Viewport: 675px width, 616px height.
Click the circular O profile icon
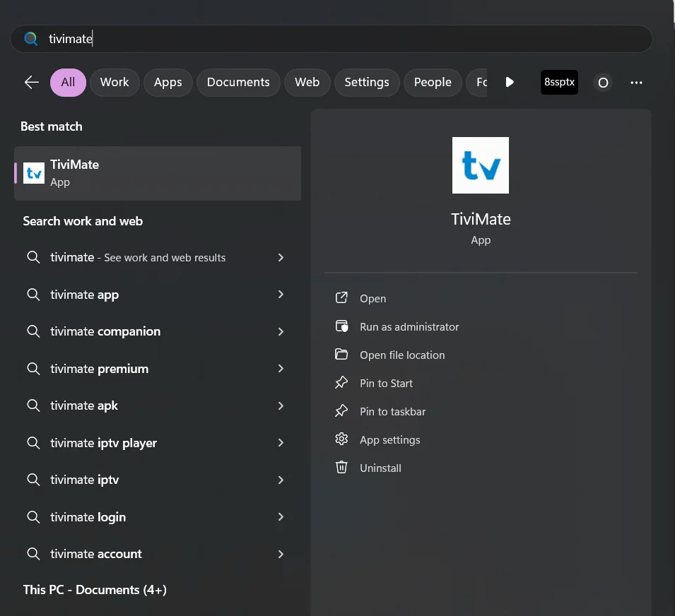click(603, 82)
